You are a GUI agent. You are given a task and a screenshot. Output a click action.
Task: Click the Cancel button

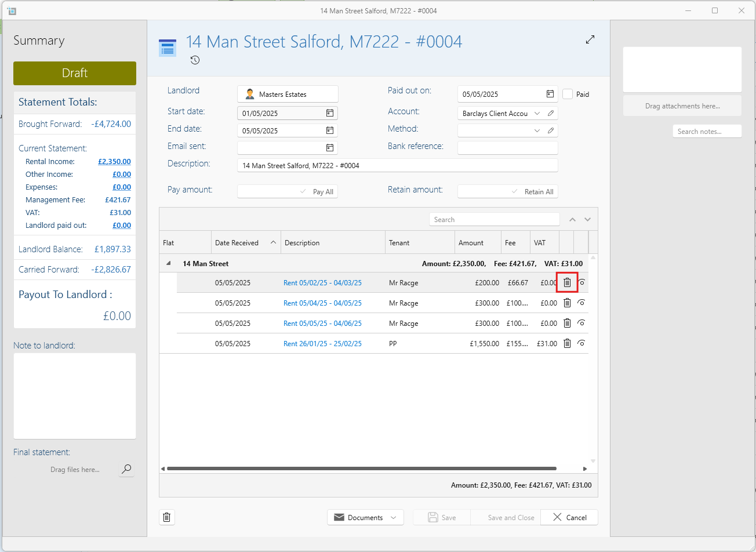click(569, 517)
